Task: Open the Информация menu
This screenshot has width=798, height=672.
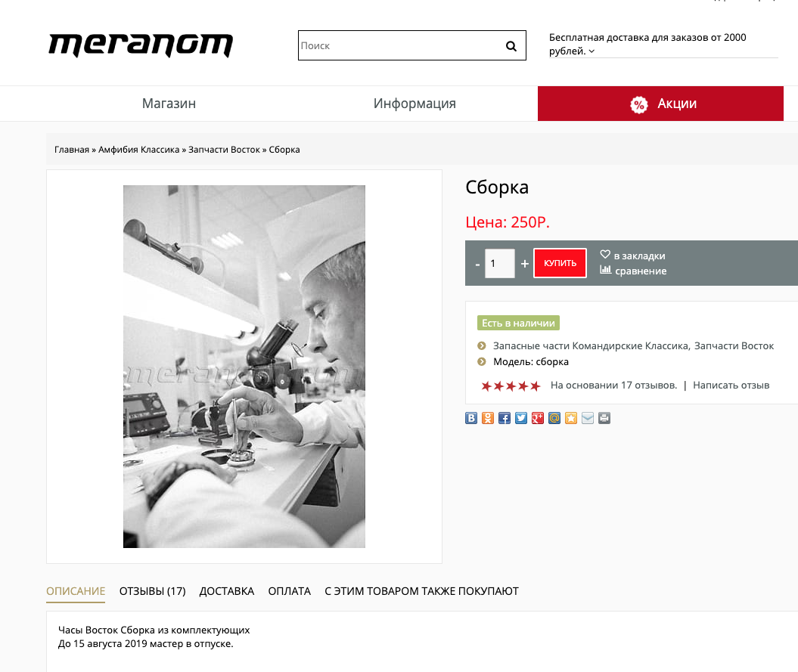Action: click(x=415, y=104)
